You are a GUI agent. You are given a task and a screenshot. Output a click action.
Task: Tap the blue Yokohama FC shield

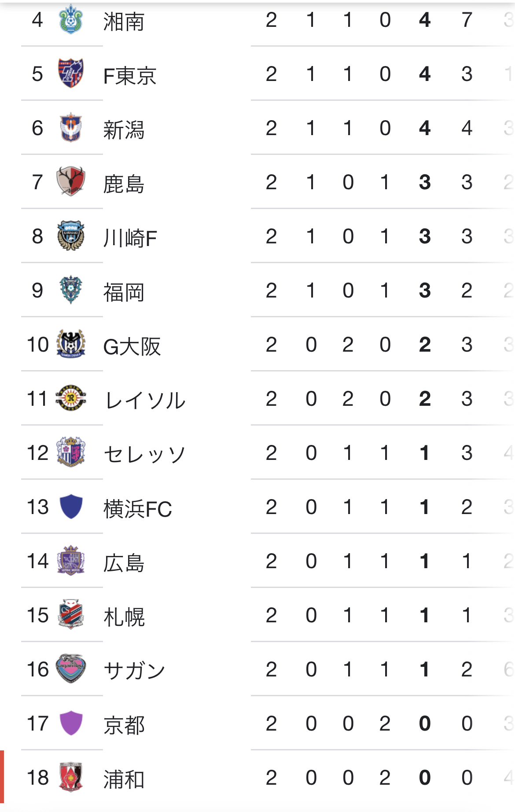click(x=70, y=507)
